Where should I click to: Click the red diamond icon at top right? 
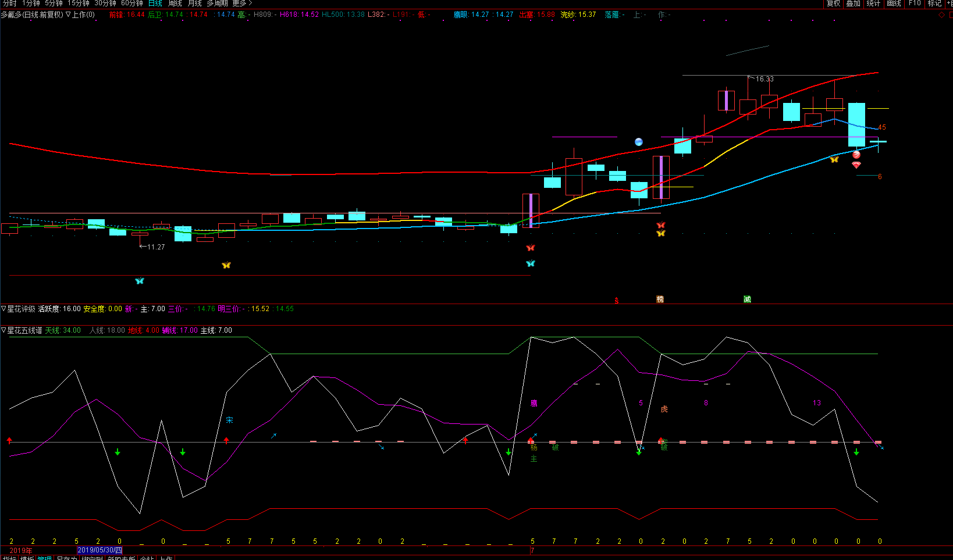click(x=942, y=15)
